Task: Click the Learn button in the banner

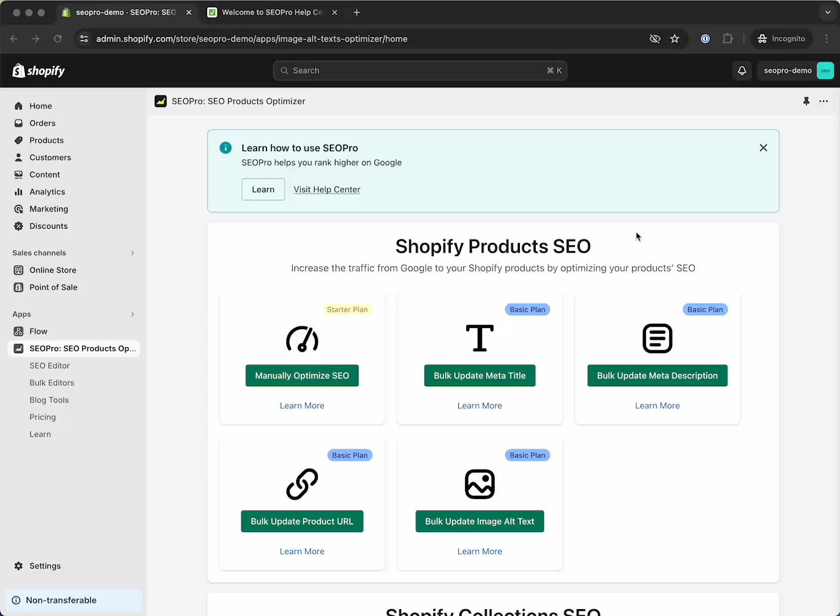Action: point(263,189)
